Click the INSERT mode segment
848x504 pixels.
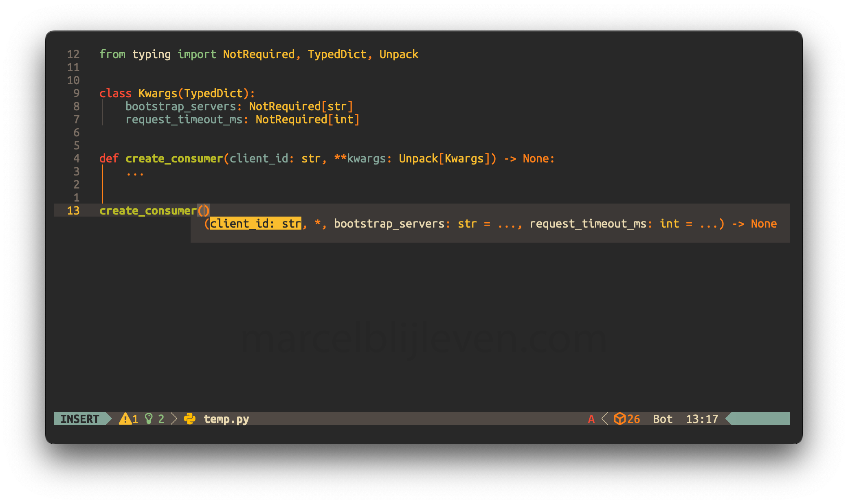click(80, 419)
